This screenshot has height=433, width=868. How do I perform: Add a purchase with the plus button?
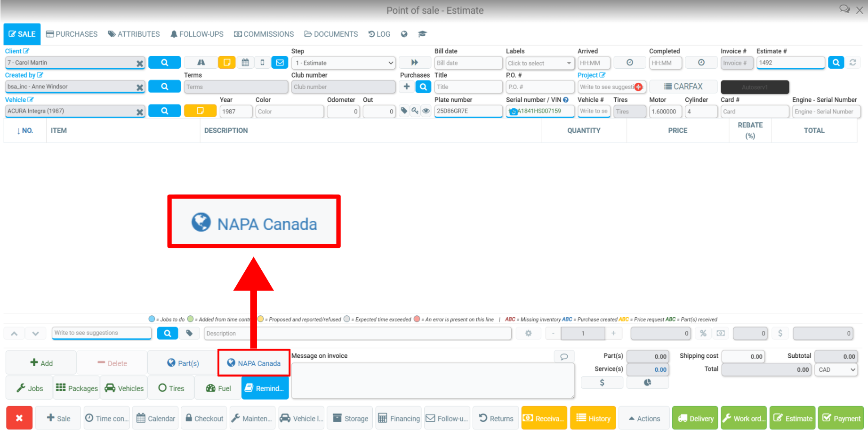pyautogui.click(x=407, y=87)
